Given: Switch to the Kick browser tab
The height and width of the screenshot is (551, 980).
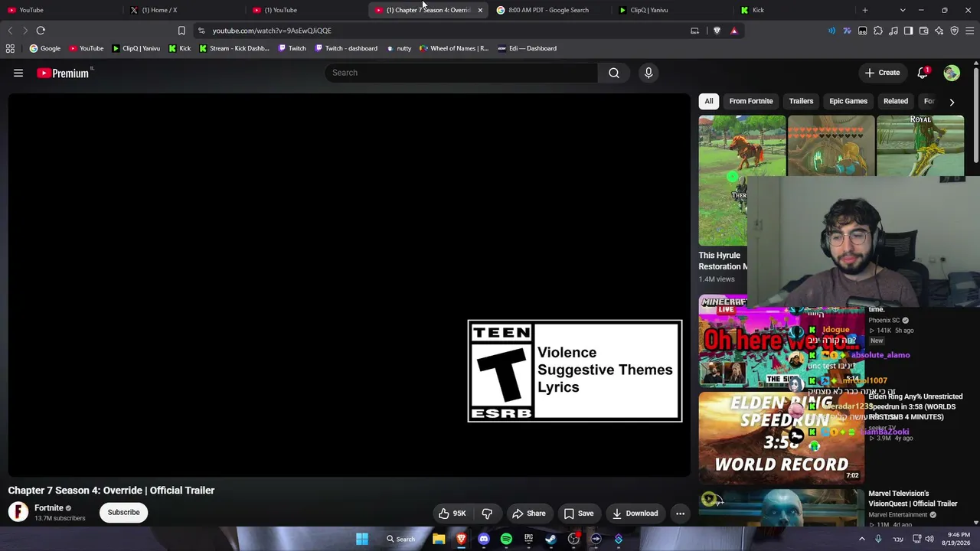Looking at the screenshot, I should tap(796, 10).
